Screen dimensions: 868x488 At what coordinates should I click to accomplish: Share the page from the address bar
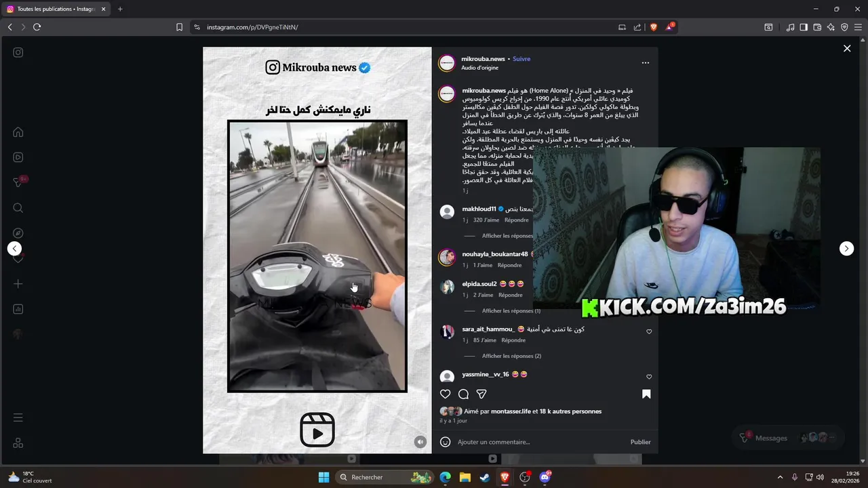(x=637, y=27)
